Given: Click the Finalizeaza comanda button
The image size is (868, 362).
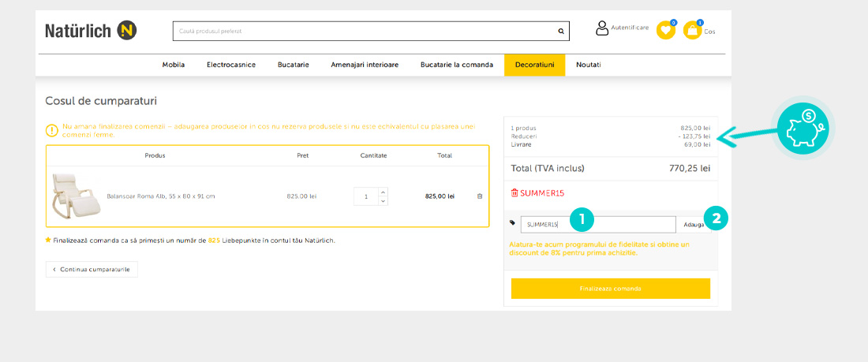Looking at the screenshot, I should [610, 289].
